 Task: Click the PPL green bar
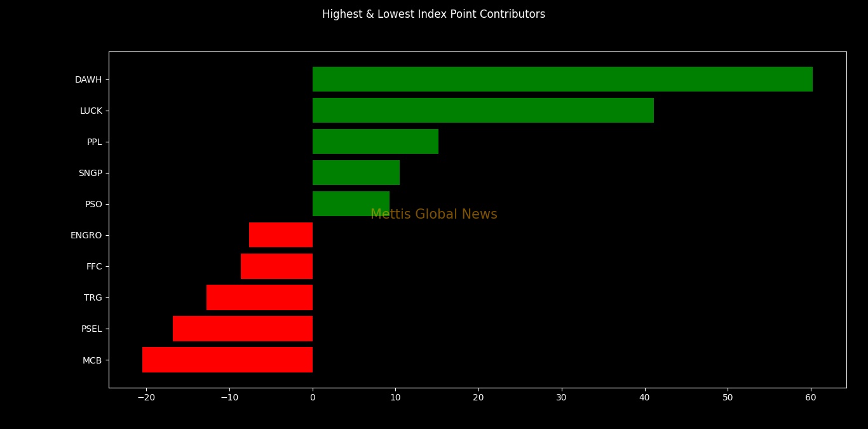(376, 142)
